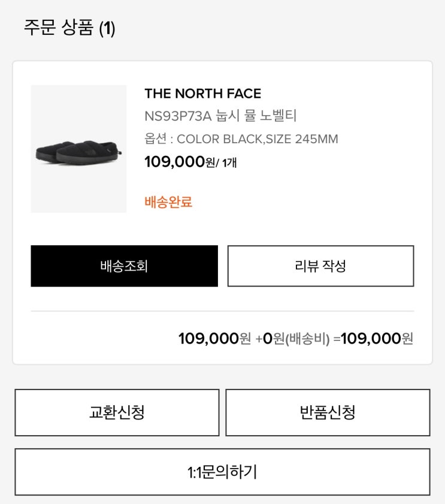Viewport: 445px width, 504px height.
Task: Click the 배송조회 button
Action: click(124, 266)
